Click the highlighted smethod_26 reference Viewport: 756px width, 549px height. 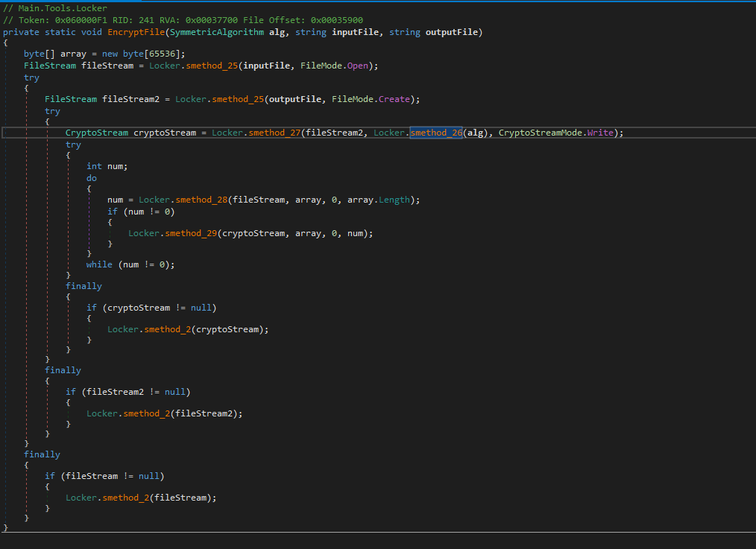point(436,133)
